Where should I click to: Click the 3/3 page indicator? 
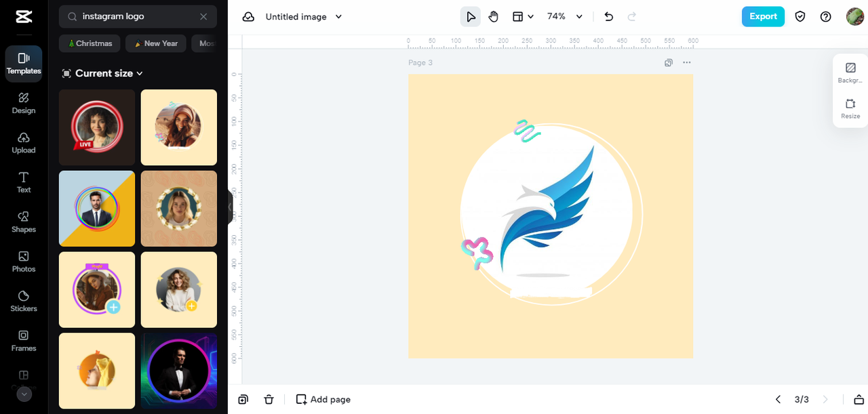[x=802, y=399]
